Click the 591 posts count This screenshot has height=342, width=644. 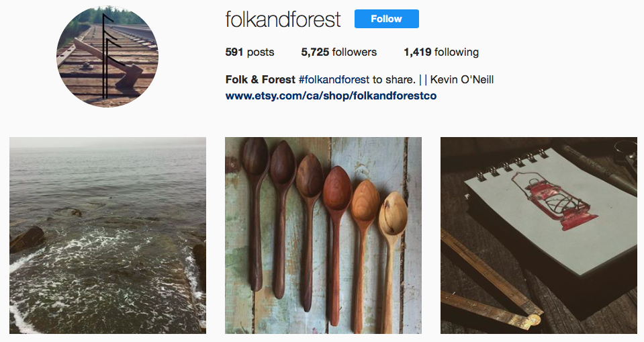(250, 52)
